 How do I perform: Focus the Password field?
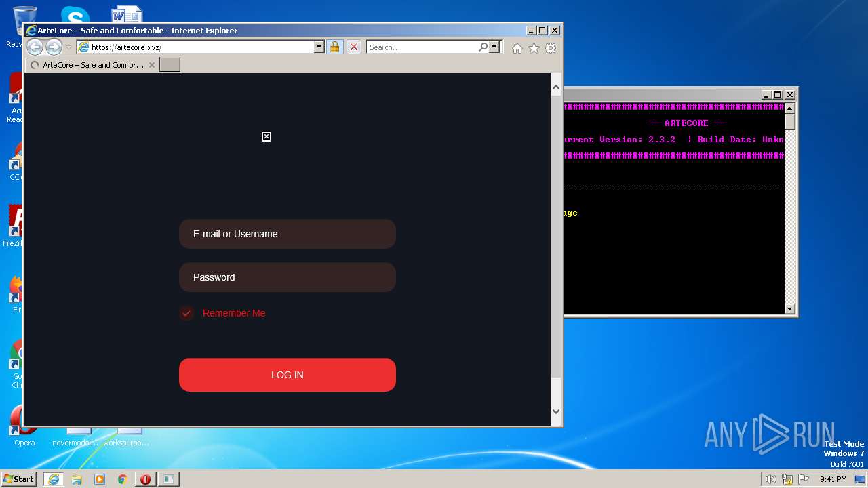[x=288, y=277]
